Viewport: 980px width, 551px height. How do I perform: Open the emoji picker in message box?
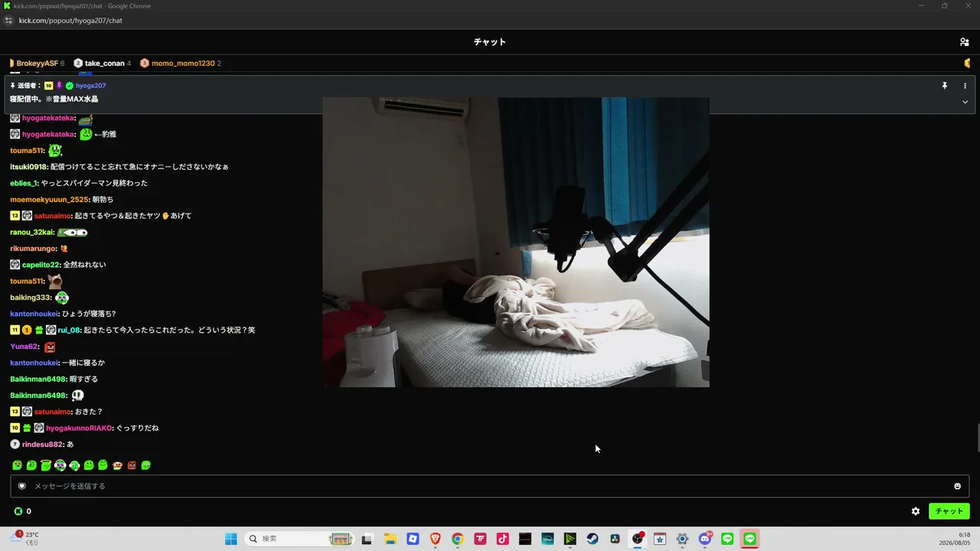click(x=957, y=486)
